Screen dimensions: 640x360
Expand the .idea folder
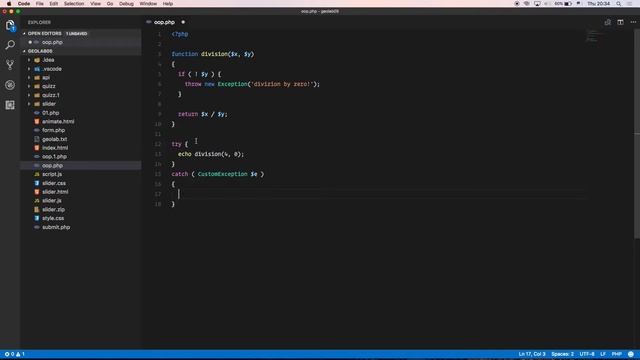pyautogui.click(x=48, y=60)
